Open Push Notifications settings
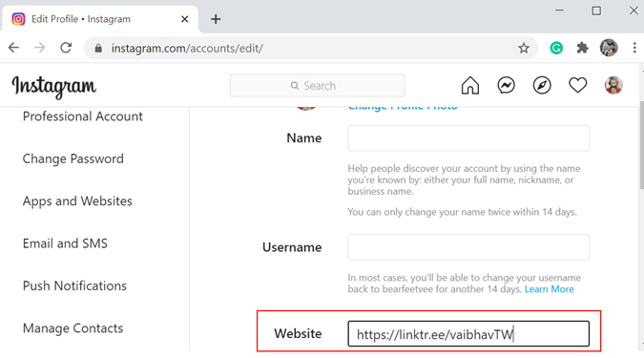The height and width of the screenshot is (358, 644). (x=74, y=285)
